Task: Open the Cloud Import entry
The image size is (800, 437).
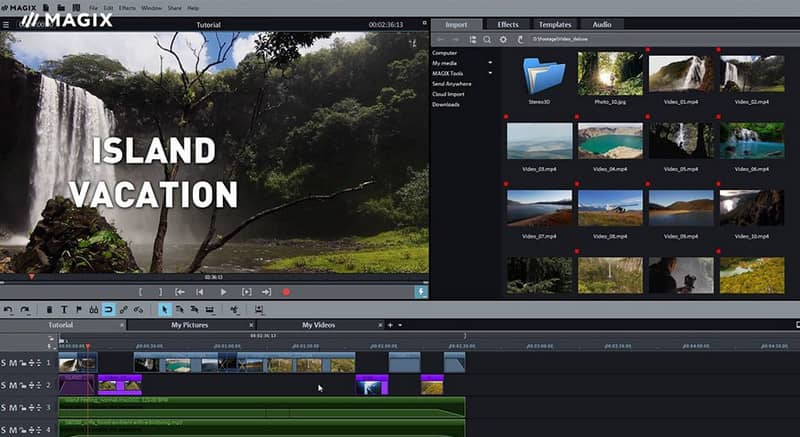Action: (x=448, y=94)
